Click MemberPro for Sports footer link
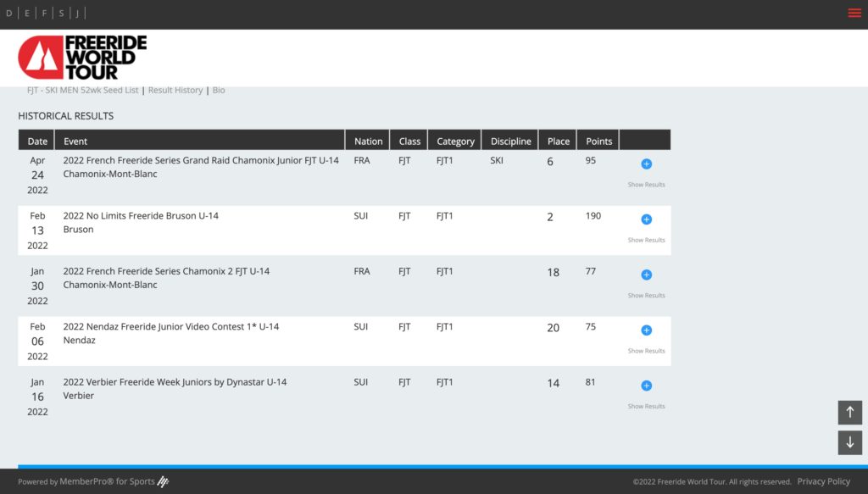868x494 pixels. point(107,481)
